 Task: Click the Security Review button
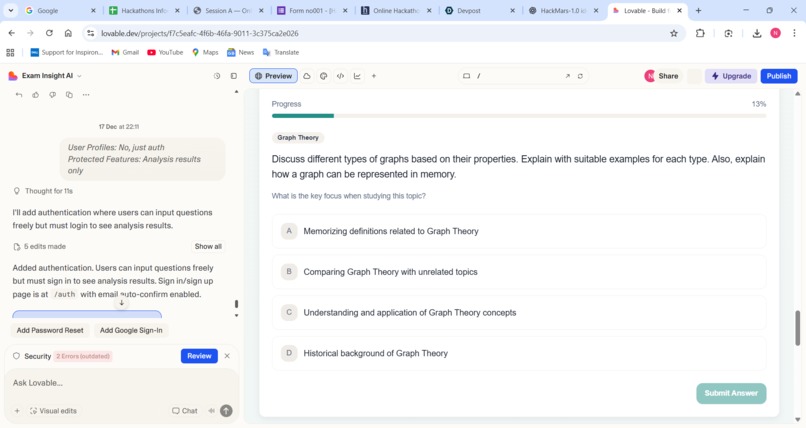click(199, 356)
